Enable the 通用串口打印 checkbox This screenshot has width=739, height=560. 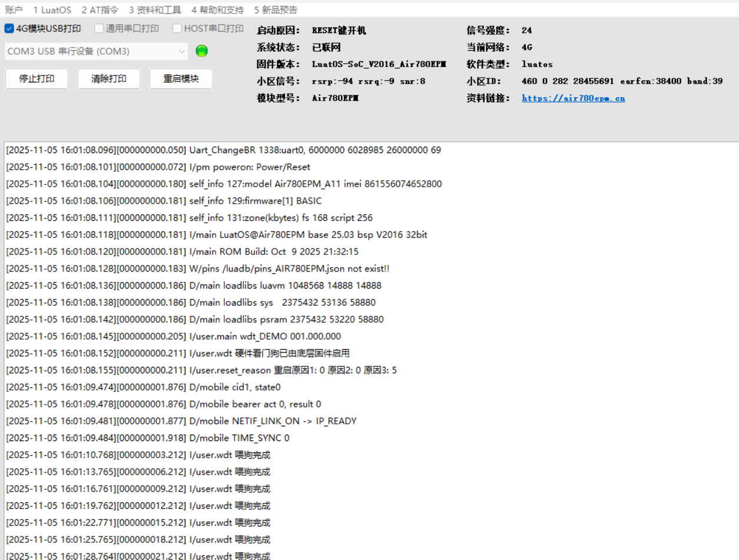[99, 28]
